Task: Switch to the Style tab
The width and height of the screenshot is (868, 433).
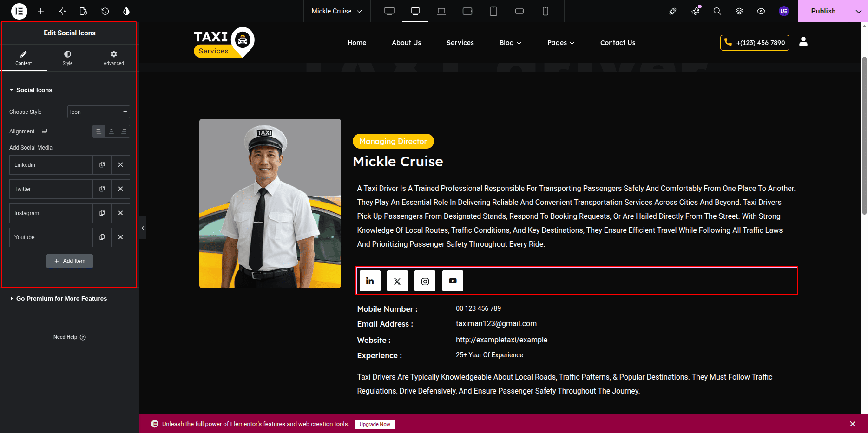Action: 68,58
